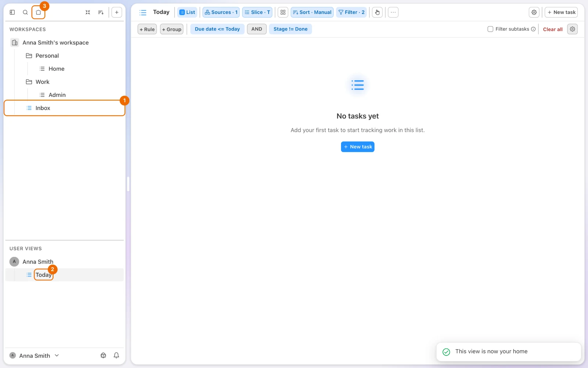588x368 pixels.
Task: Open view settings gear in top bar
Action: 534,12
